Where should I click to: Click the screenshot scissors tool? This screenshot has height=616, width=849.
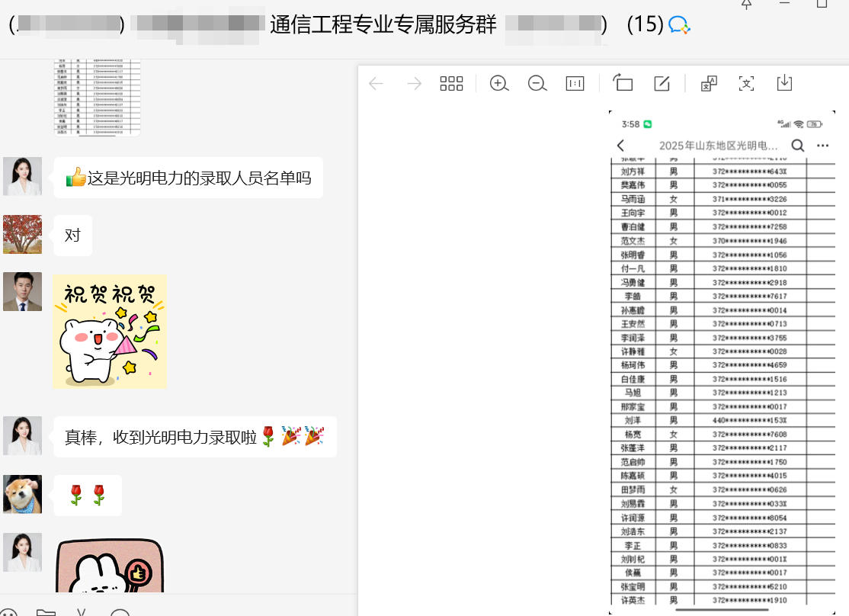click(81, 612)
